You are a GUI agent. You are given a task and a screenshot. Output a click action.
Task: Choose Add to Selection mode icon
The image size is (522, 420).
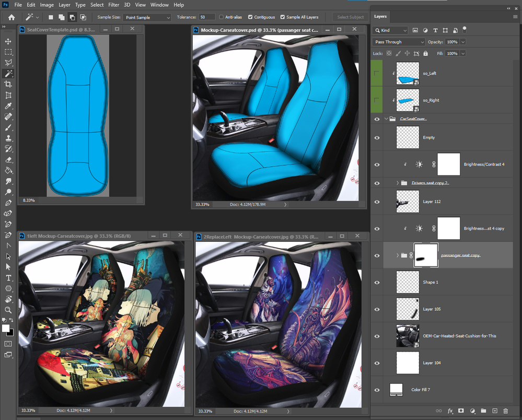(62, 17)
